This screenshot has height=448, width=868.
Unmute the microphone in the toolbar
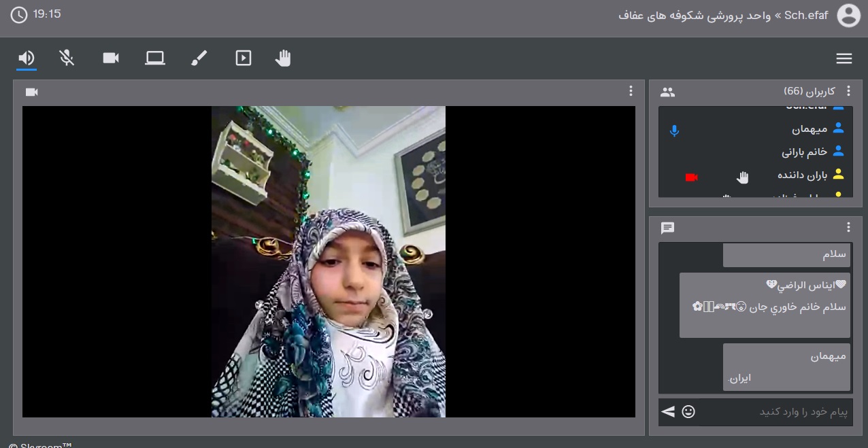point(67,58)
